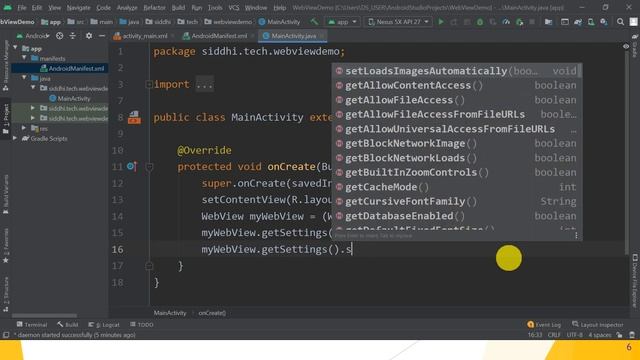The width and height of the screenshot is (640, 360).
Task: Choose getDatabaseEnabled() in completion list
Action: (456, 216)
